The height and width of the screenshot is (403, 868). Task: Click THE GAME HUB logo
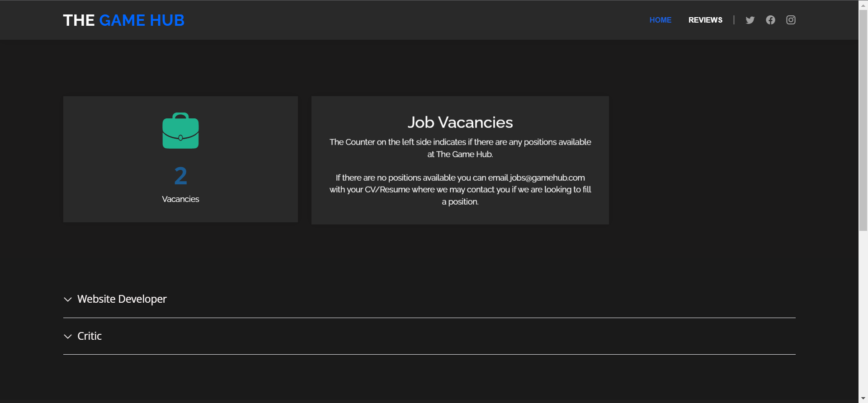[x=123, y=20]
